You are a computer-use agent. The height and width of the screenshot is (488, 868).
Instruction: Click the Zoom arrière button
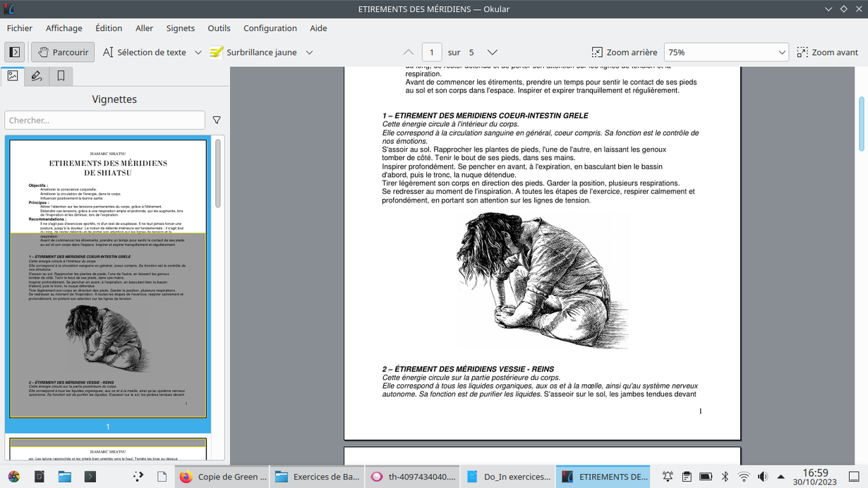click(624, 52)
